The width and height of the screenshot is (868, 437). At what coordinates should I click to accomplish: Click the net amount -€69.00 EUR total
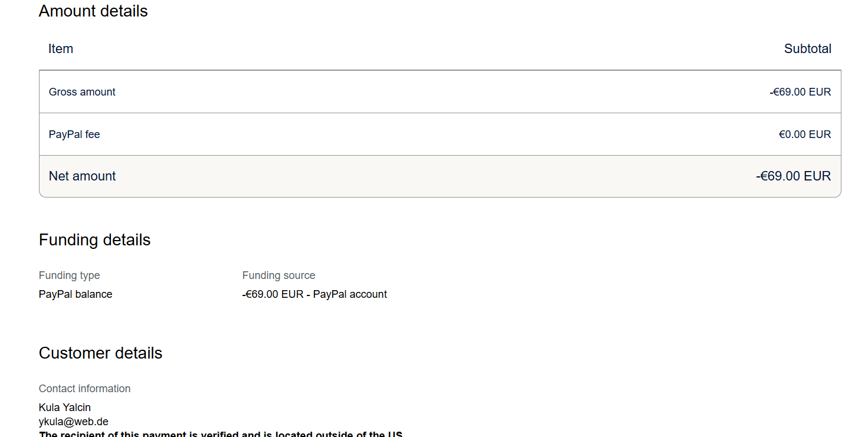[x=794, y=176]
